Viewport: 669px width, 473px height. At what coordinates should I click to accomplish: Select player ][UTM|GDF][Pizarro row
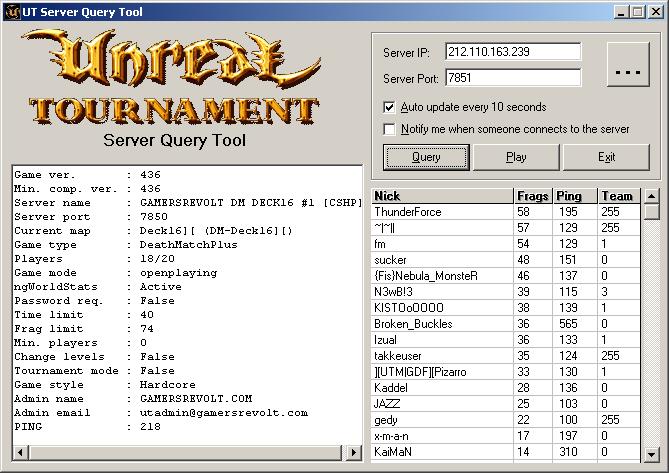(x=506, y=372)
